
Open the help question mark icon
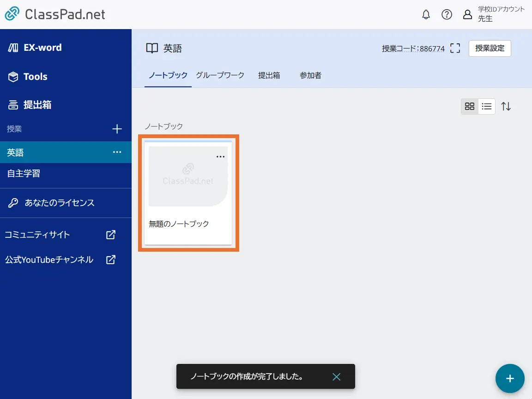click(447, 15)
